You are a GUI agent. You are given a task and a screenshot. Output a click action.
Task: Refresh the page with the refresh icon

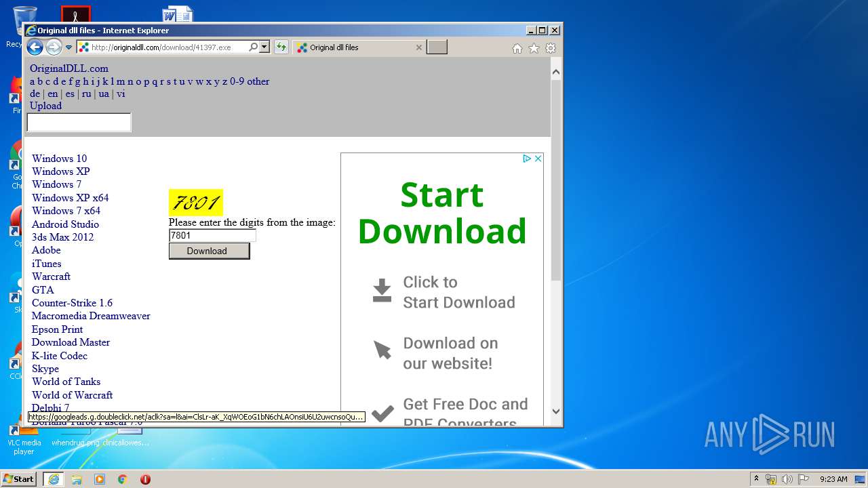point(281,47)
